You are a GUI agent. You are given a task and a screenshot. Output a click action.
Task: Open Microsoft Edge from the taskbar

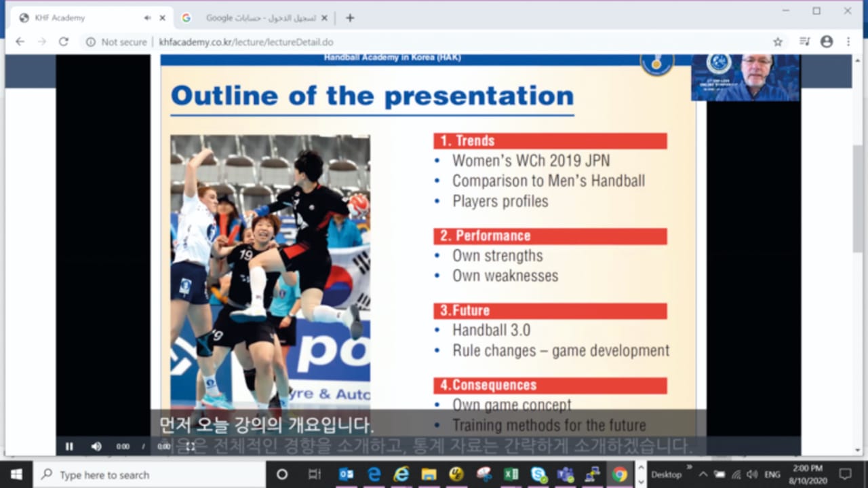pyautogui.click(x=374, y=474)
